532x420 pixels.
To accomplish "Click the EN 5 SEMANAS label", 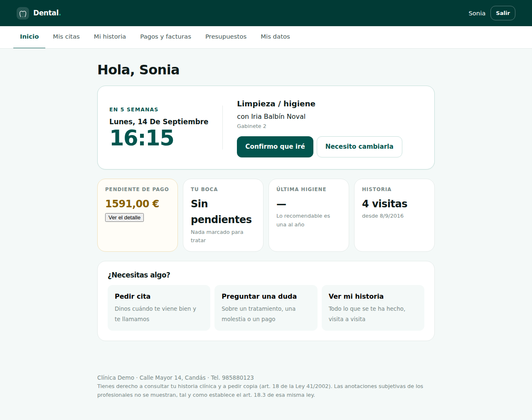I will coord(134,110).
